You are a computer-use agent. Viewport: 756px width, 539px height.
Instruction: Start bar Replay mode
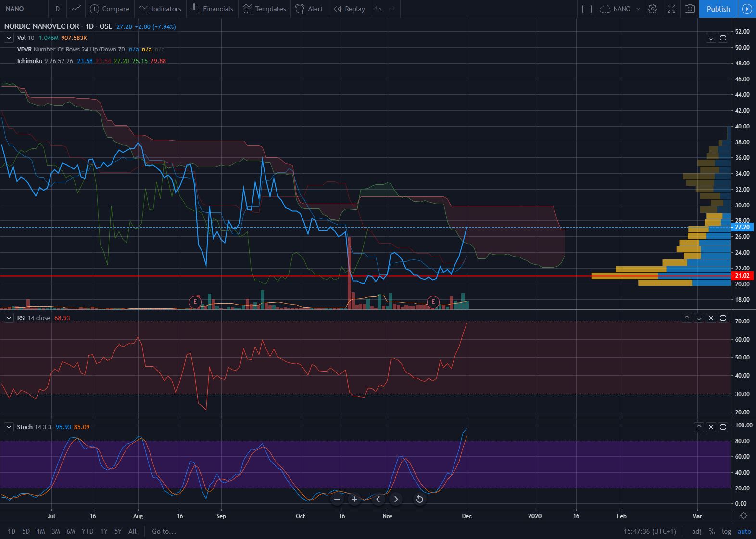(349, 9)
